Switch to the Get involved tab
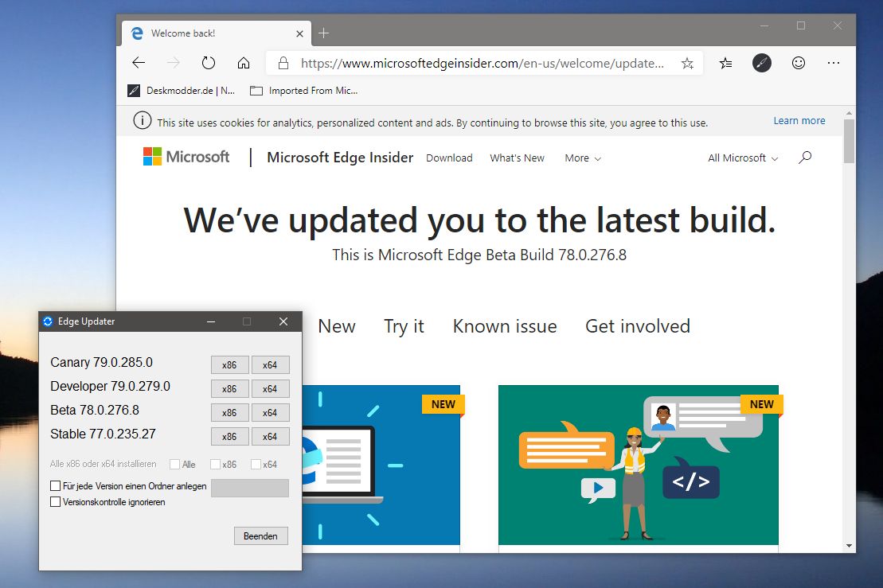This screenshot has width=883, height=588. coord(638,326)
